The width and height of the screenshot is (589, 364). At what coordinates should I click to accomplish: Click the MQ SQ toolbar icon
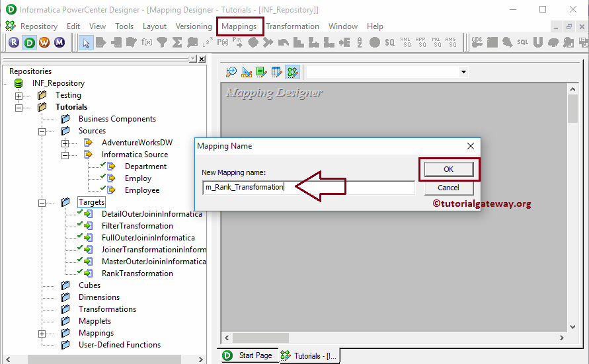tap(436, 42)
